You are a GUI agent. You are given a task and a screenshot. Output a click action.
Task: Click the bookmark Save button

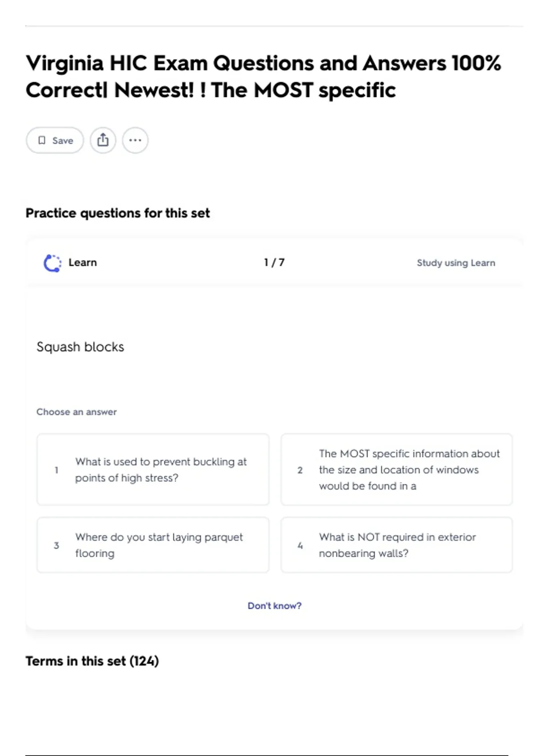coord(55,141)
